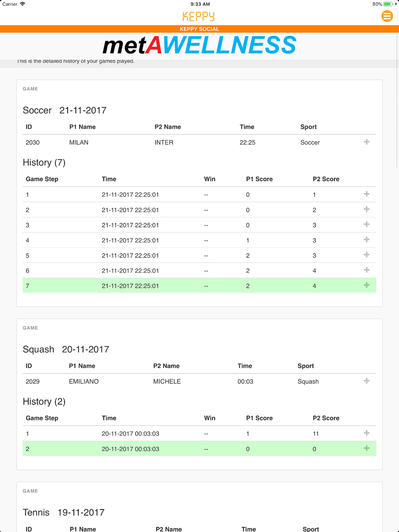The image size is (399, 532).
Task: Expand Soccer history step 6 row
Action: [x=367, y=270]
